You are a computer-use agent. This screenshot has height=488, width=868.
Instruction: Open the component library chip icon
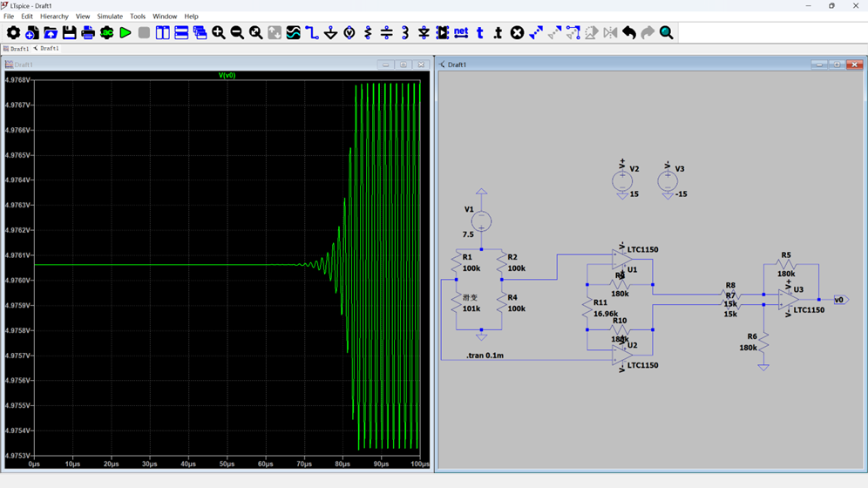click(443, 32)
